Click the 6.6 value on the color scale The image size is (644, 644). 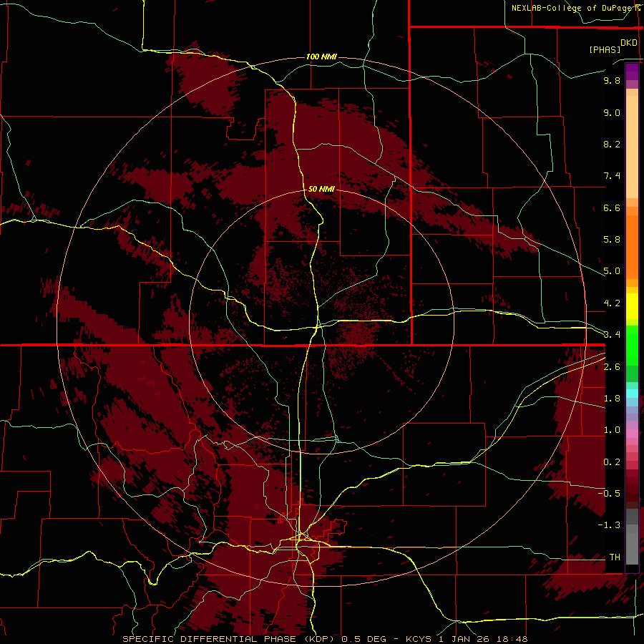pyautogui.click(x=612, y=208)
